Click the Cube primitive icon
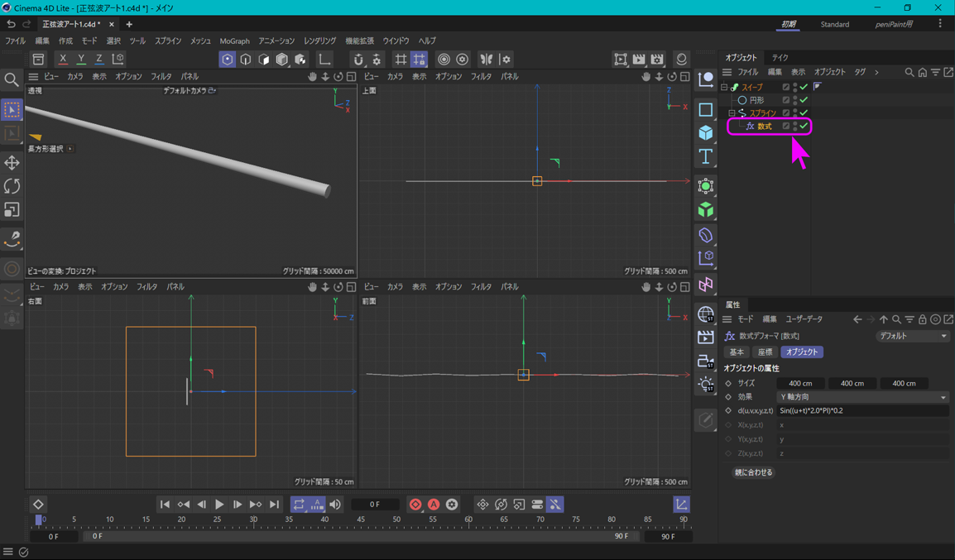This screenshot has width=955, height=560. [705, 133]
